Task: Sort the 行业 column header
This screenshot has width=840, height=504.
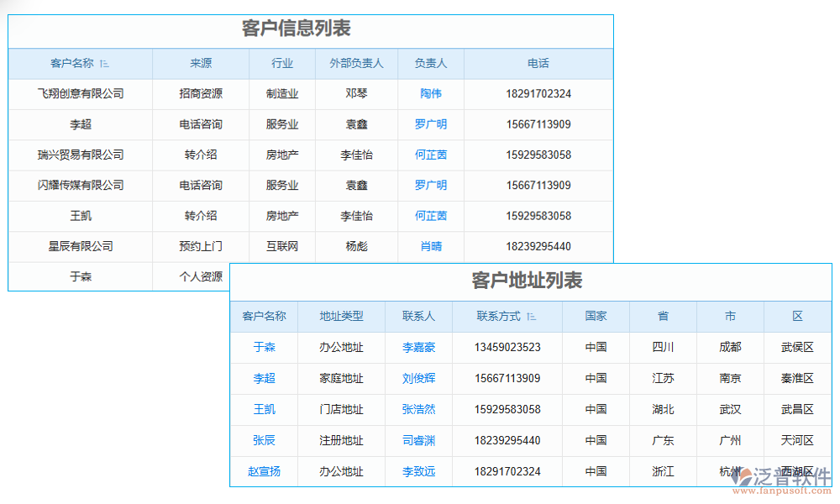Action: (282, 64)
